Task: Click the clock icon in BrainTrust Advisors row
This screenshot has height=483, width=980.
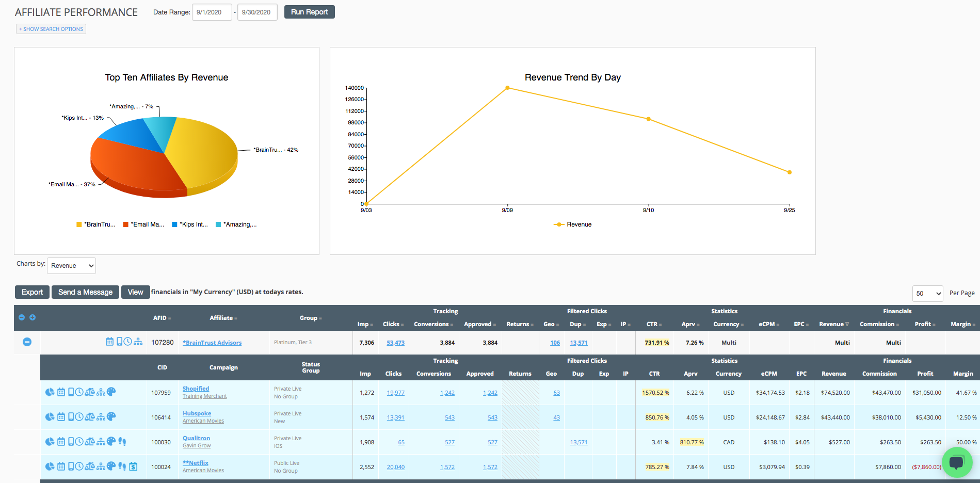Action: 127,342
